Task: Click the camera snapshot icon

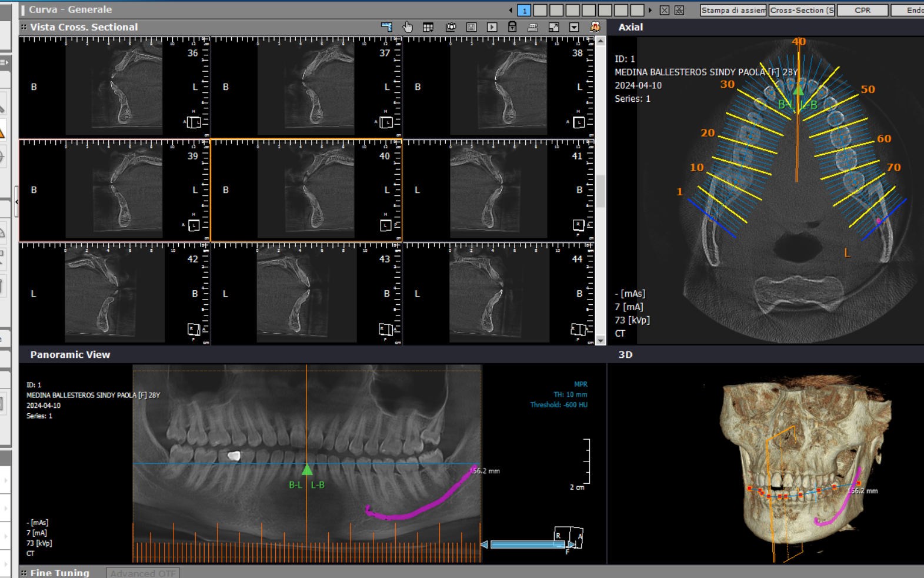Action: coord(451,27)
